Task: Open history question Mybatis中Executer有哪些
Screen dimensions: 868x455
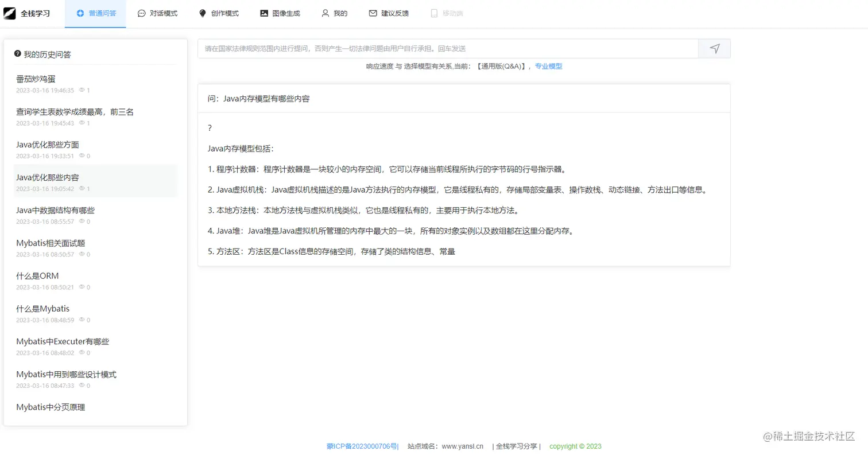Action: click(x=63, y=341)
